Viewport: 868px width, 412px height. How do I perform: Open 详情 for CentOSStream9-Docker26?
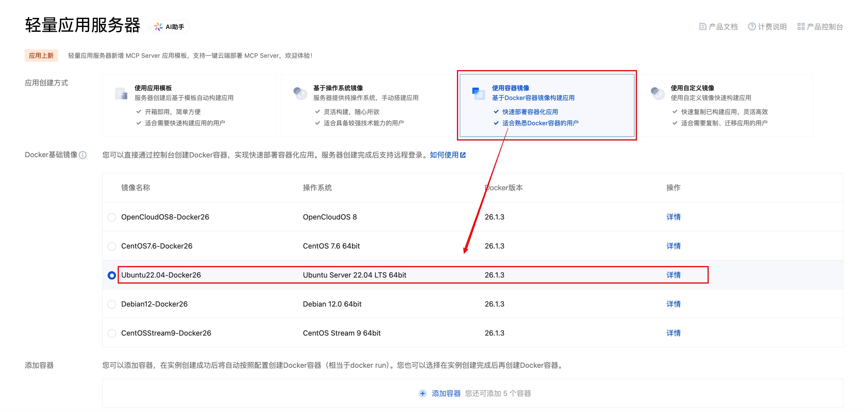(x=673, y=333)
